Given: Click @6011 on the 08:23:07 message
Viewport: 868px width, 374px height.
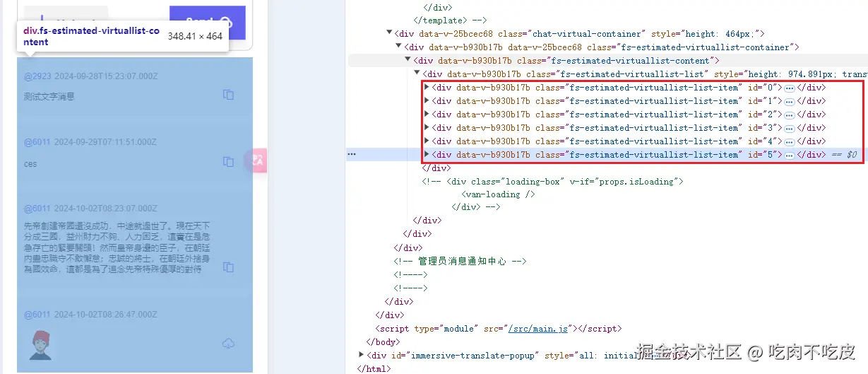Looking at the screenshot, I should pos(37,209).
